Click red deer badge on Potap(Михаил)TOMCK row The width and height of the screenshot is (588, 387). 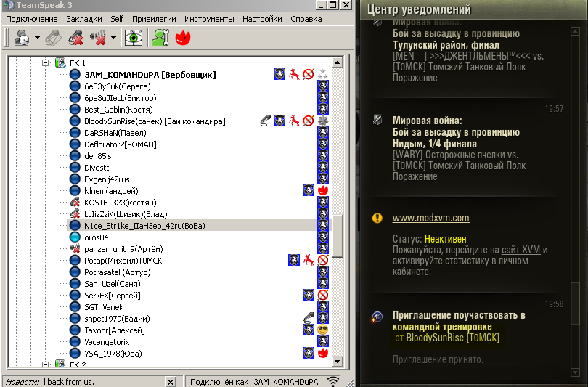[x=309, y=260]
